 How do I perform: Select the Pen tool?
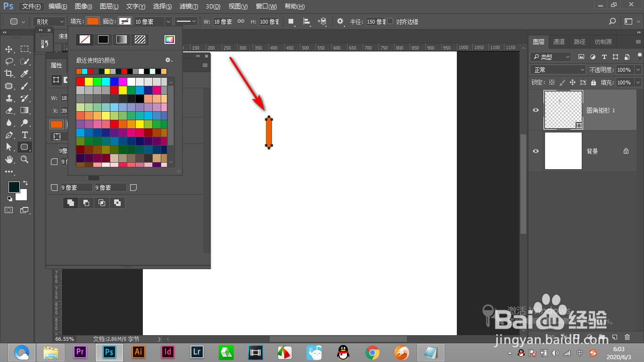point(9,135)
